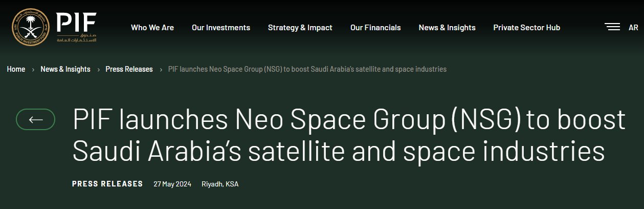Go to Home via breadcrumb
The height and width of the screenshot is (209, 644).
pos(16,69)
